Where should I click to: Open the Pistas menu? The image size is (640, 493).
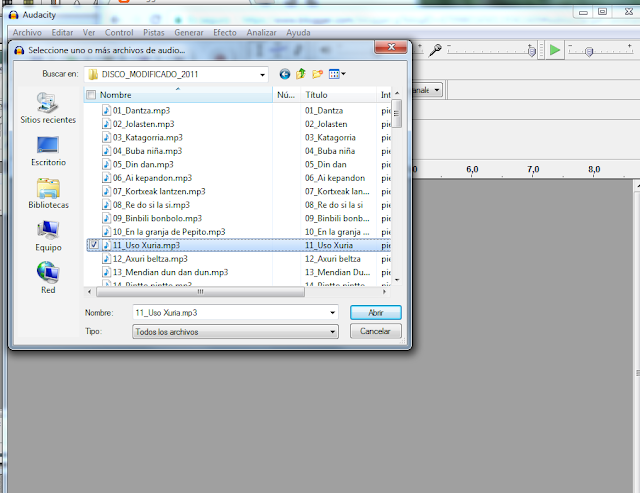point(153,33)
